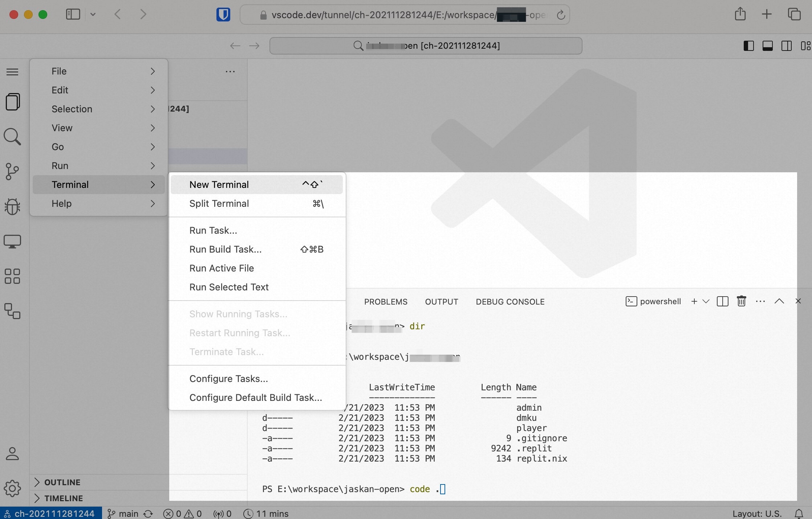The width and height of the screenshot is (812, 519).
Task: Click the main branch status item
Action: pyautogui.click(x=123, y=514)
